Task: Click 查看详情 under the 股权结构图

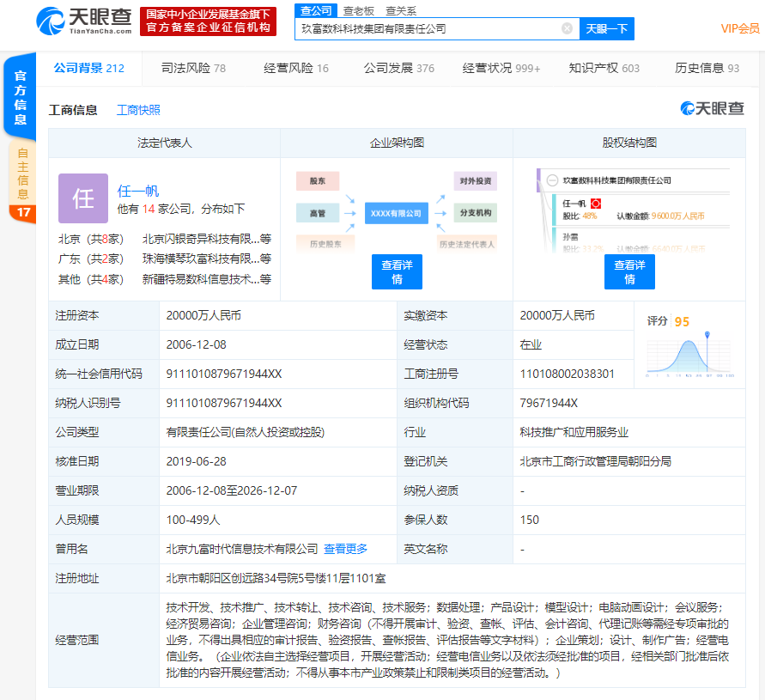Action: tap(629, 273)
